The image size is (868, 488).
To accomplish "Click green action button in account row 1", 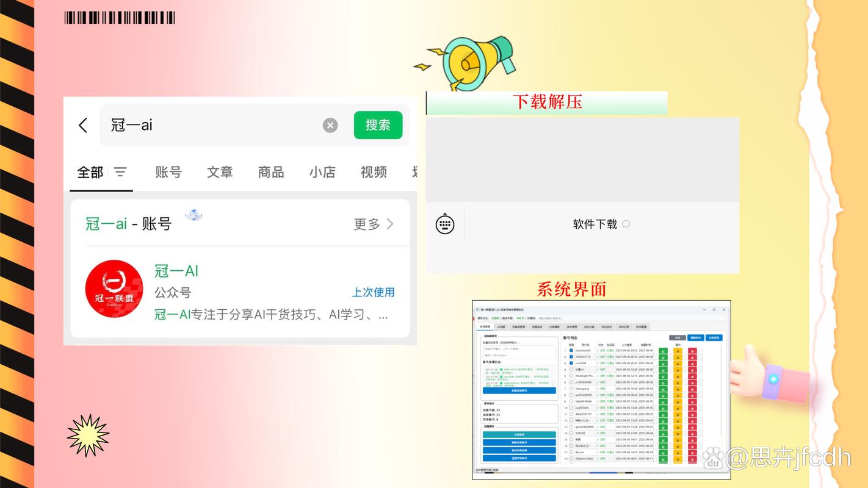I will pos(664,351).
